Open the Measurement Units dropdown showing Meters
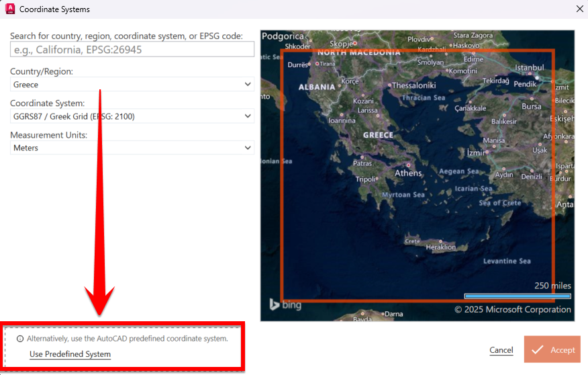The height and width of the screenshot is (375, 588). (x=132, y=148)
